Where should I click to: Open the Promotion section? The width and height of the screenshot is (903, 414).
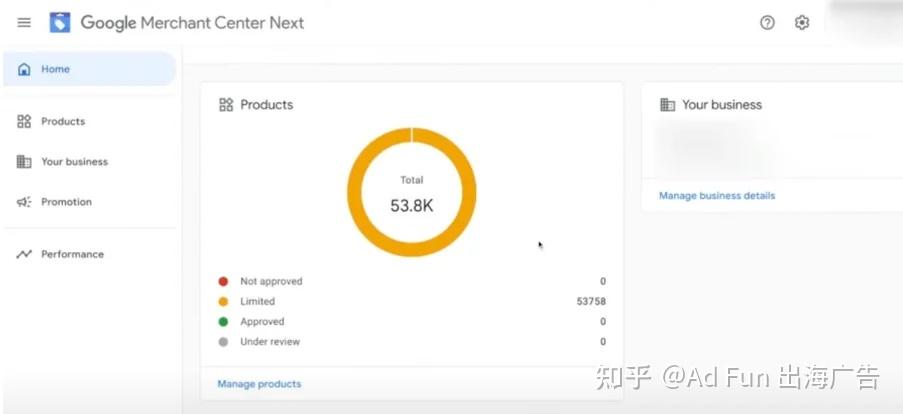pyautogui.click(x=66, y=202)
